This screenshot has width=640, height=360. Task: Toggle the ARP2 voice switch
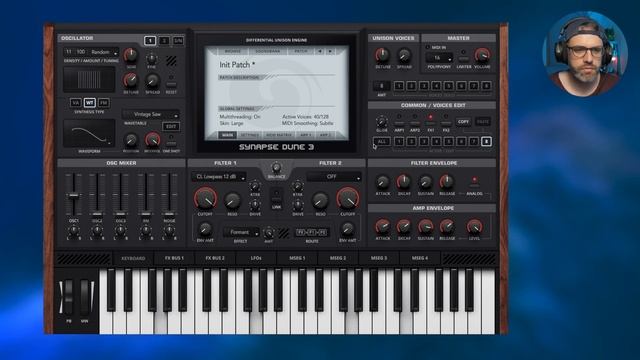415,122
